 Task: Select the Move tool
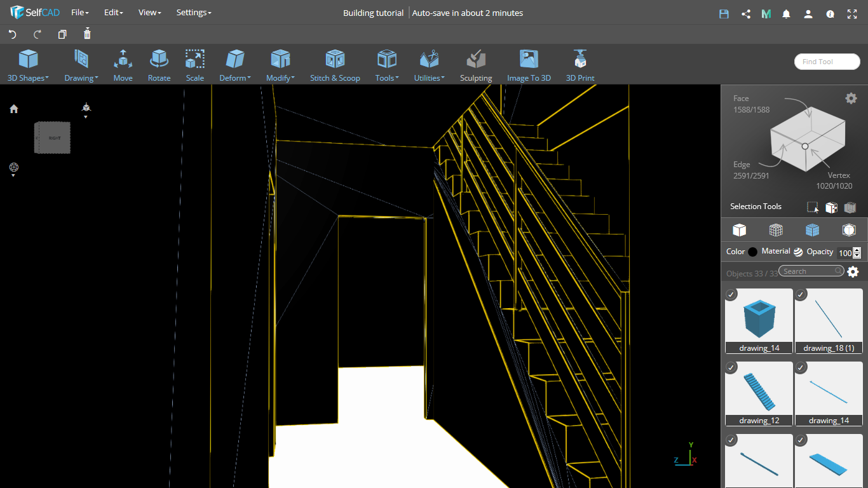pos(123,66)
